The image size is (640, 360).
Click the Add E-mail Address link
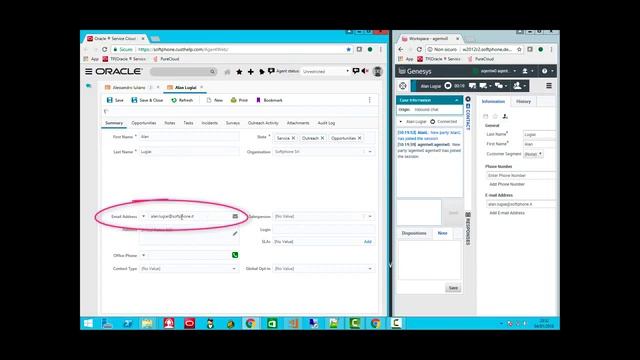(x=507, y=213)
